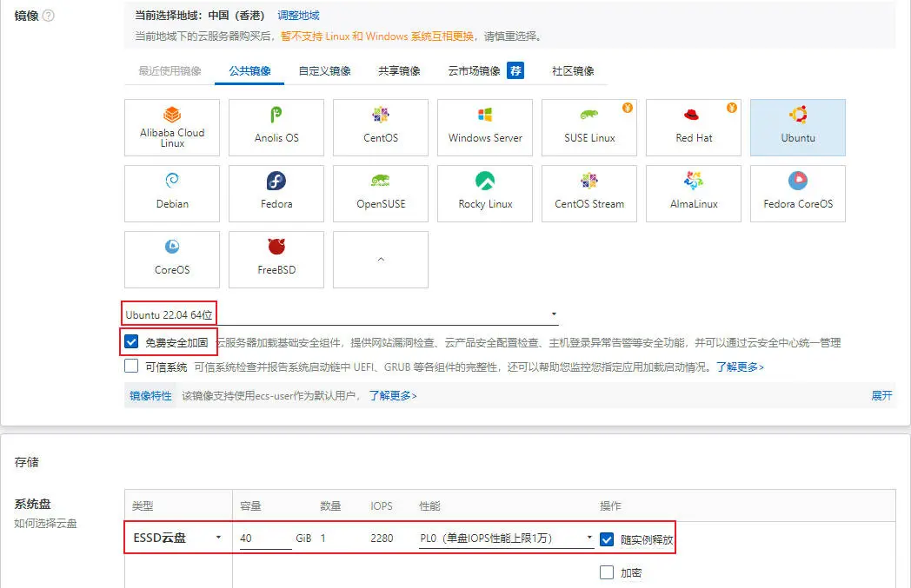The width and height of the screenshot is (911, 588).
Task: Choose the CentOS Stream image
Action: (589, 194)
